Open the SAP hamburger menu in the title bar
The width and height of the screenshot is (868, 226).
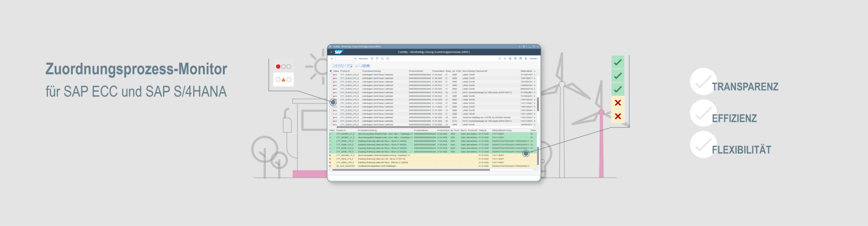coord(330,47)
